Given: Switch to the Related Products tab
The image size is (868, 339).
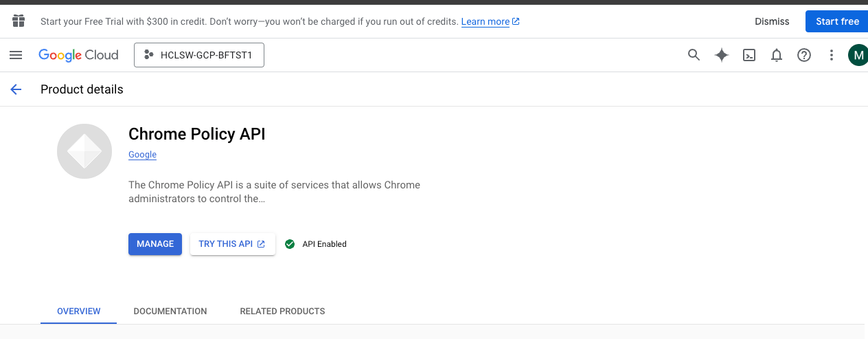Looking at the screenshot, I should coord(282,311).
